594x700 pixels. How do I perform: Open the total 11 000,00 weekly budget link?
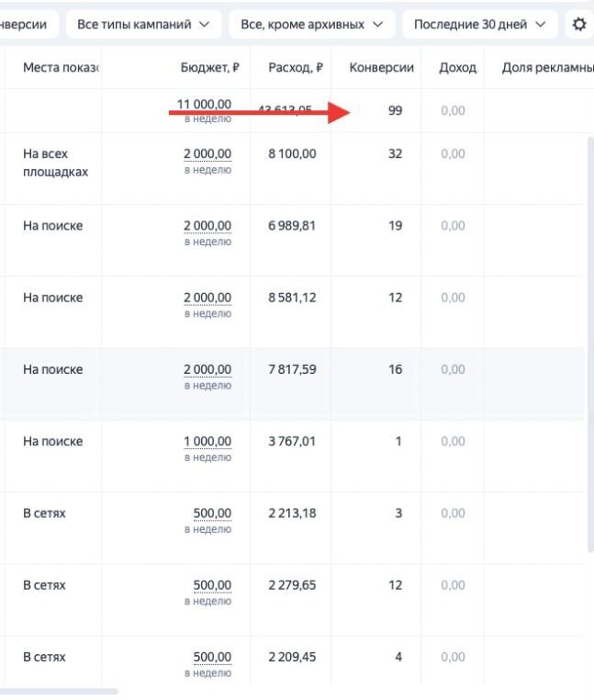pyautogui.click(x=204, y=105)
